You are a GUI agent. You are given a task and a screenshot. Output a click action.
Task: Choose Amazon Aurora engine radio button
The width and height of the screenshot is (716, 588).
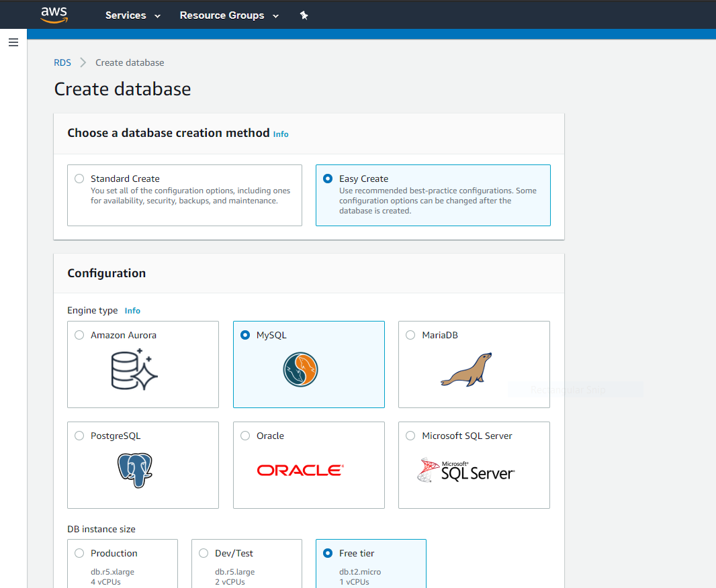(x=79, y=335)
